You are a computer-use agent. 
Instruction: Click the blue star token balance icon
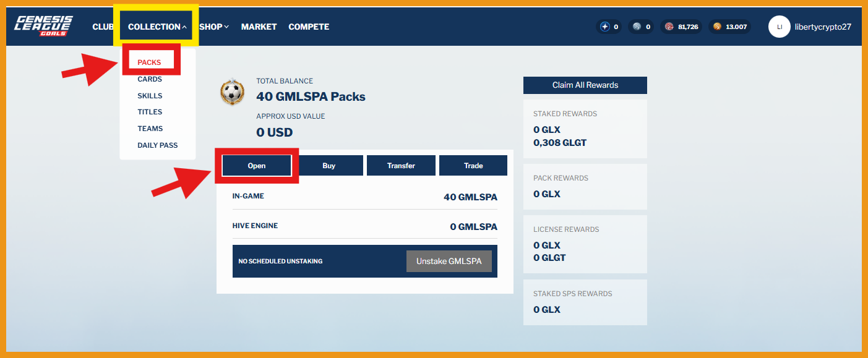(605, 27)
